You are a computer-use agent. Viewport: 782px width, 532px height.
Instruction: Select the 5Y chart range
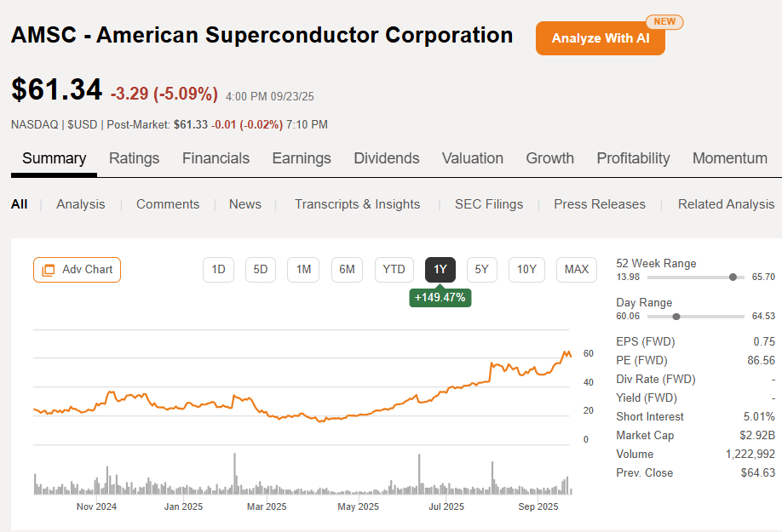pos(482,270)
